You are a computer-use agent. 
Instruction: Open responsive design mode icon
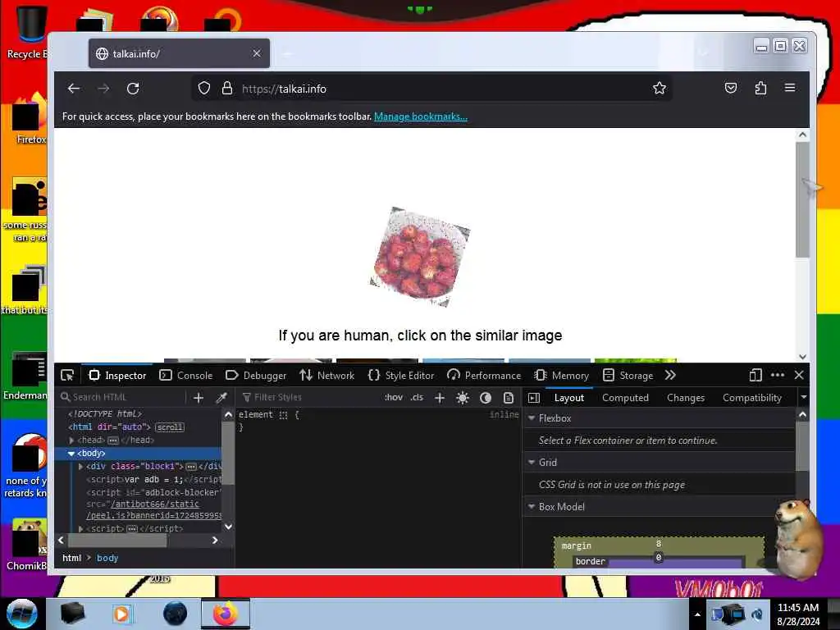[x=755, y=375]
